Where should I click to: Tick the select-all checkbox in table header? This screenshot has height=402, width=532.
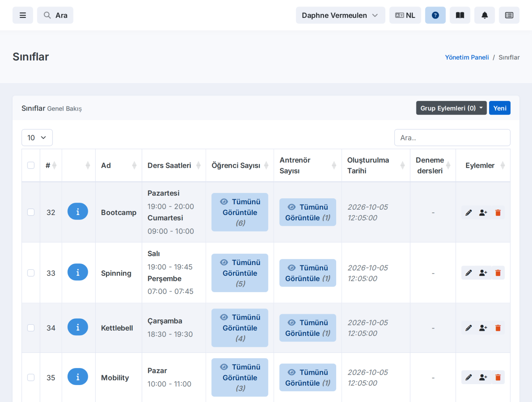pyautogui.click(x=31, y=165)
